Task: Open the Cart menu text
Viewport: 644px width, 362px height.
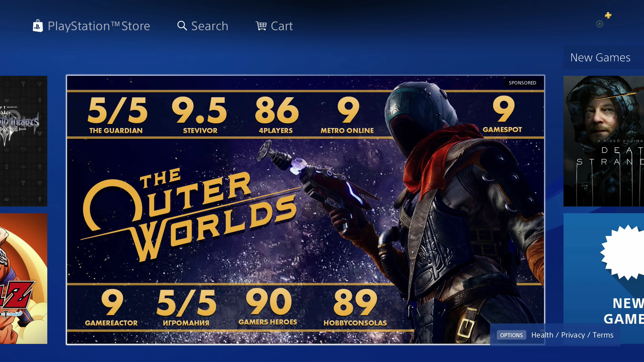Action: pyautogui.click(x=282, y=26)
